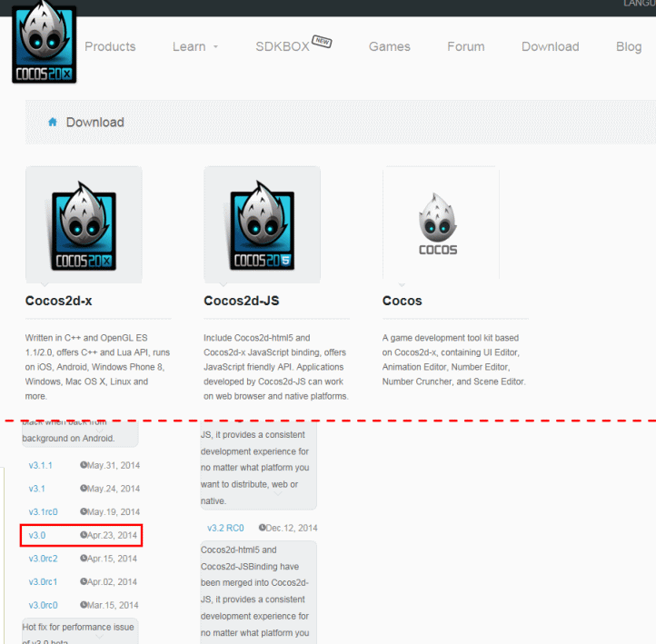Download version v3.0rc1

pos(43,581)
